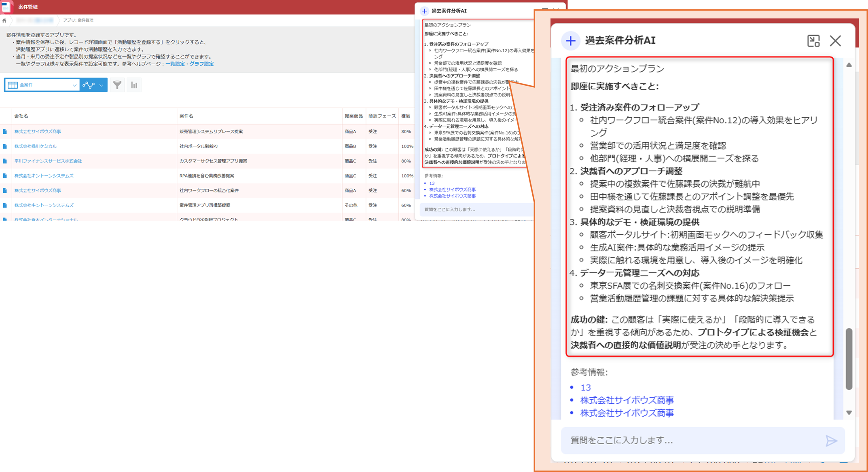Expand the chevron next to the chart icon
The width and height of the screenshot is (868, 472).
[101, 85]
